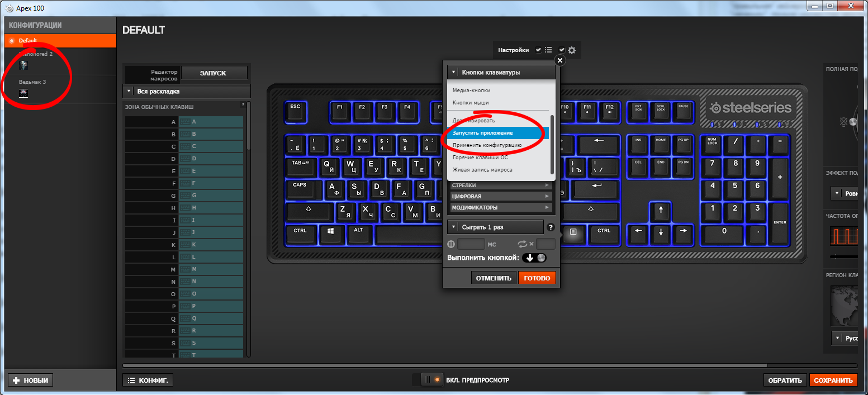Select the Dishonored 2 configuration icon
The height and width of the screenshot is (395, 868).
pyautogui.click(x=23, y=65)
